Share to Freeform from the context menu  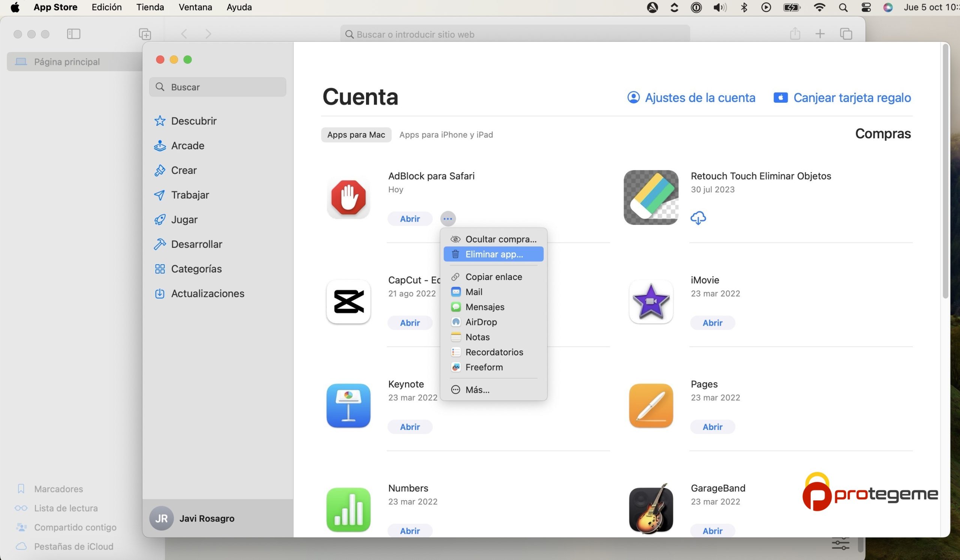[493, 367]
